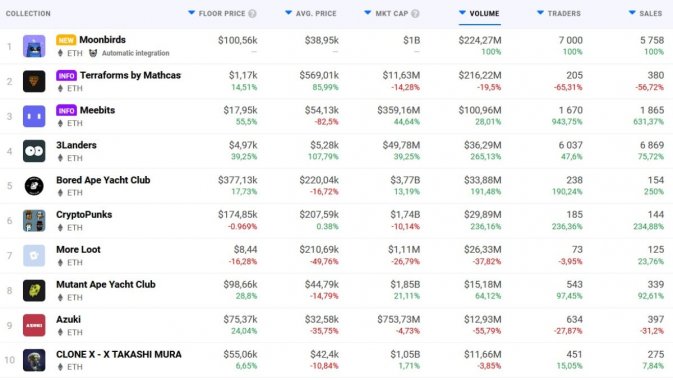Click the ETH chain icon under CryptoPunks
This screenshot has height=380, width=673.
click(x=60, y=228)
